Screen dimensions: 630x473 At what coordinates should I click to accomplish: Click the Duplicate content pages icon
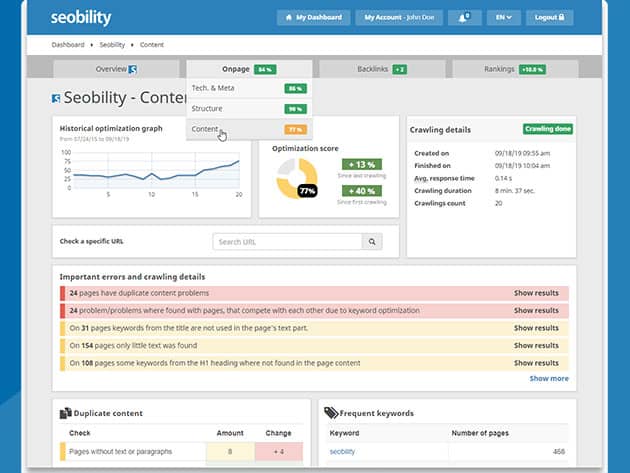click(65, 412)
